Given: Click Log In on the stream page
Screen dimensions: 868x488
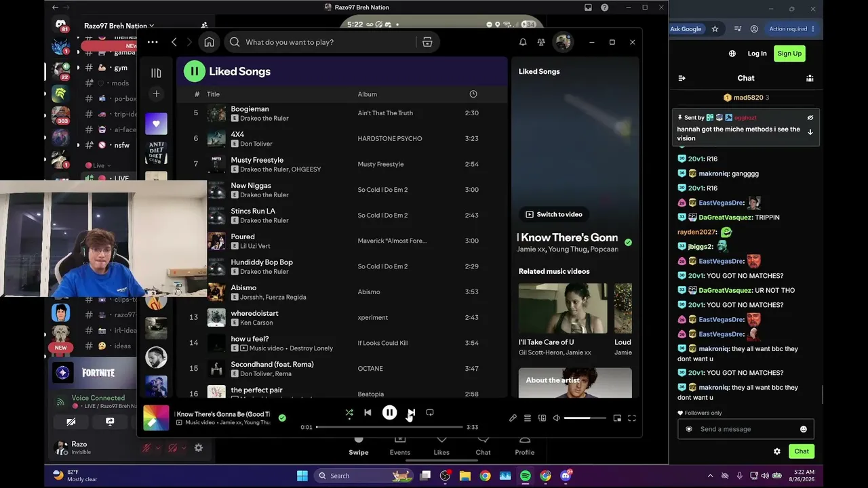Looking at the screenshot, I should [x=757, y=54].
